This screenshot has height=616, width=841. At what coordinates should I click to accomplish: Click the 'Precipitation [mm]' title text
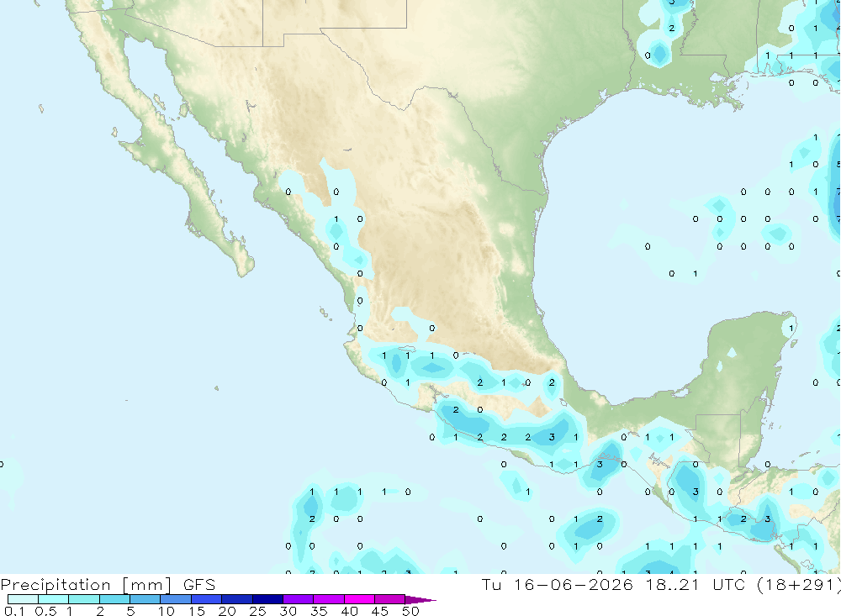click(x=87, y=585)
